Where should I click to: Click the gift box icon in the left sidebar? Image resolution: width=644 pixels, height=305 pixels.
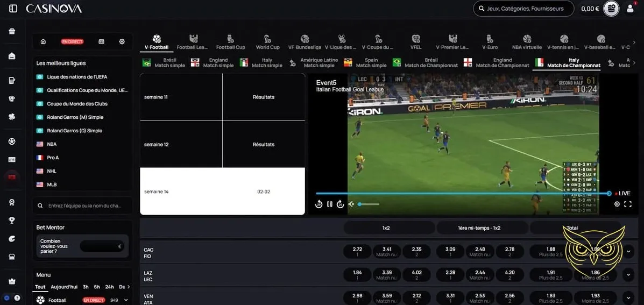[12, 31]
